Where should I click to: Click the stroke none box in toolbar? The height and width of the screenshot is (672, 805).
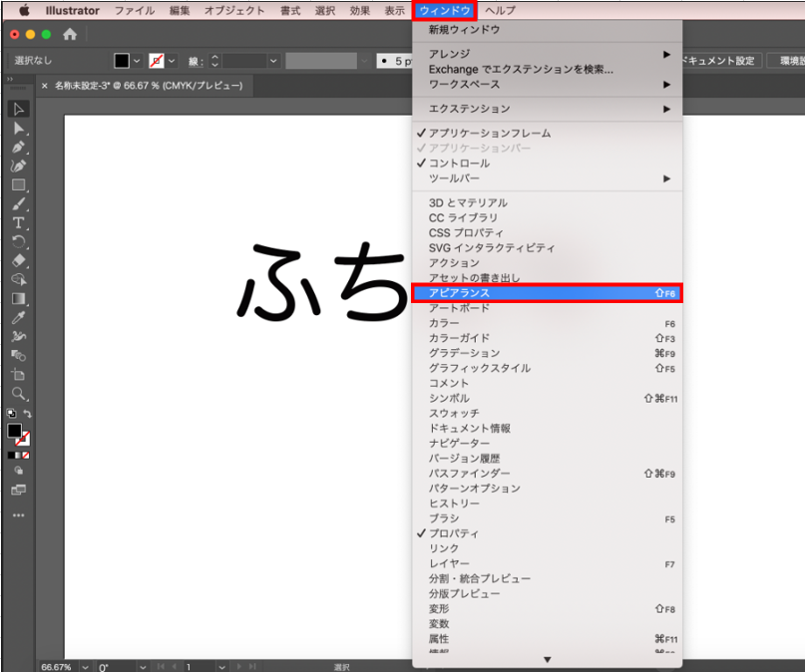click(x=23, y=439)
